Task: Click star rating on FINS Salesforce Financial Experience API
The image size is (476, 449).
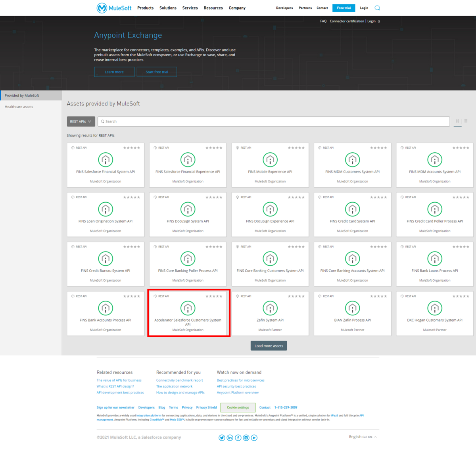Action: 214,148
